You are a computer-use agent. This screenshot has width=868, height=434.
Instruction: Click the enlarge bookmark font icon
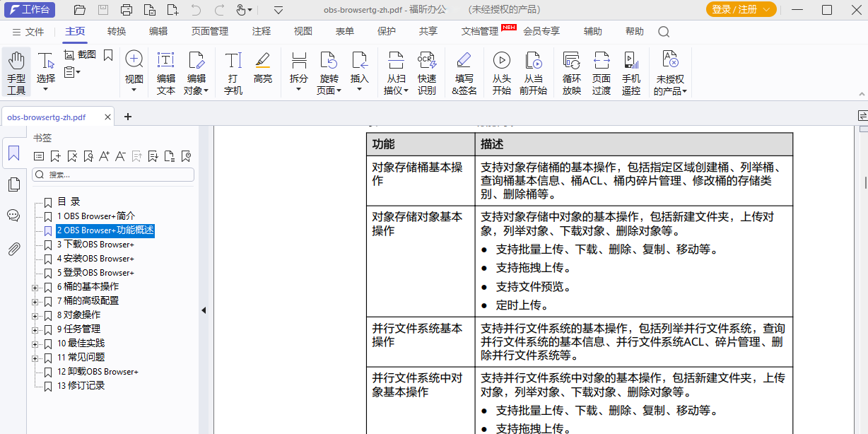[x=104, y=156]
